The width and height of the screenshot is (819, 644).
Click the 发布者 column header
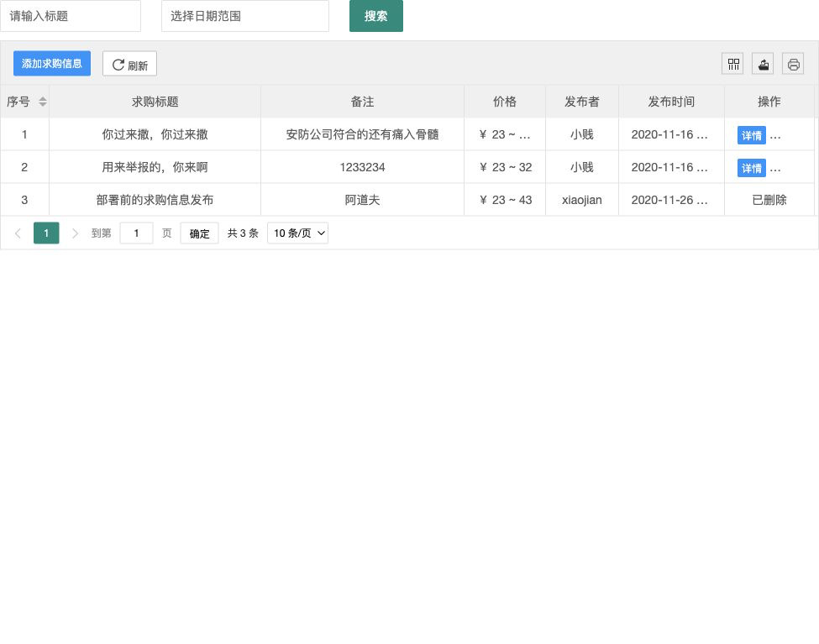pyautogui.click(x=582, y=102)
